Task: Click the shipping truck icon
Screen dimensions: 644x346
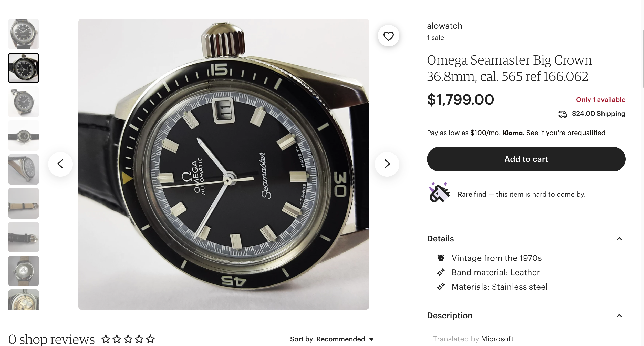Action: pyautogui.click(x=563, y=114)
